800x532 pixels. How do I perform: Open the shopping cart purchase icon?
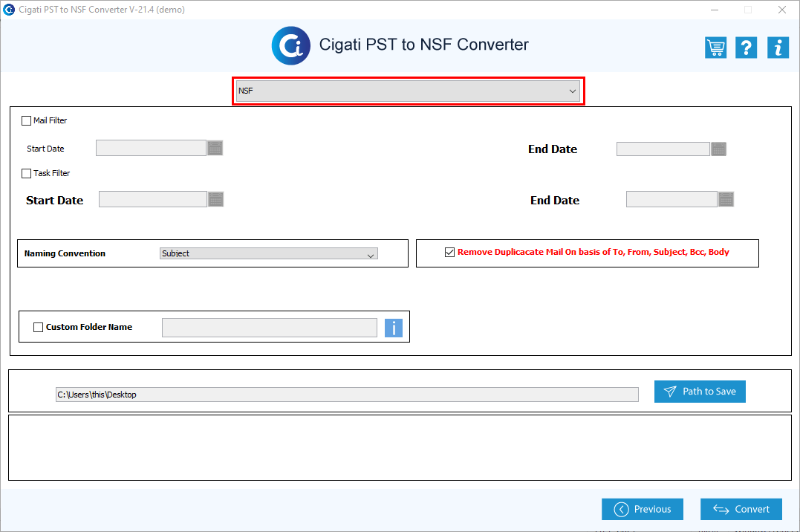[x=715, y=48]
